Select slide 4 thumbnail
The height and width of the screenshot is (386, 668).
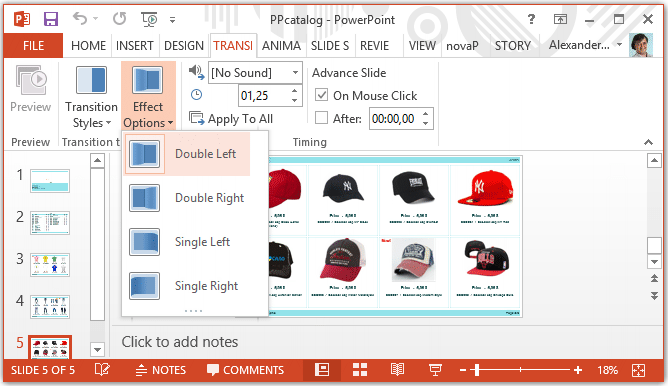coord(49,307)
